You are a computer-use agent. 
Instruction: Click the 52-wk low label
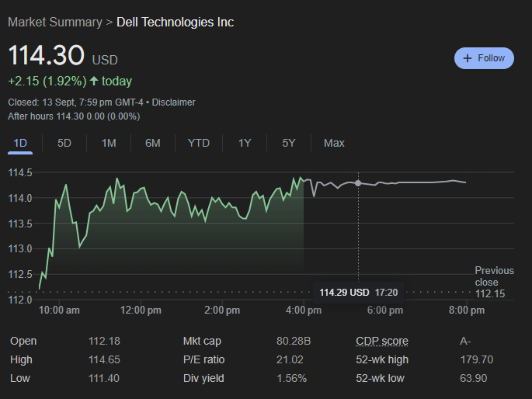tap(380, 378)
